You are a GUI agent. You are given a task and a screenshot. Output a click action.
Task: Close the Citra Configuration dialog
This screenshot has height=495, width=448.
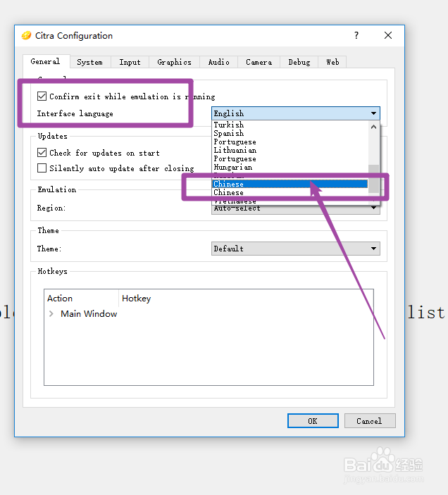tap(388, 35)
